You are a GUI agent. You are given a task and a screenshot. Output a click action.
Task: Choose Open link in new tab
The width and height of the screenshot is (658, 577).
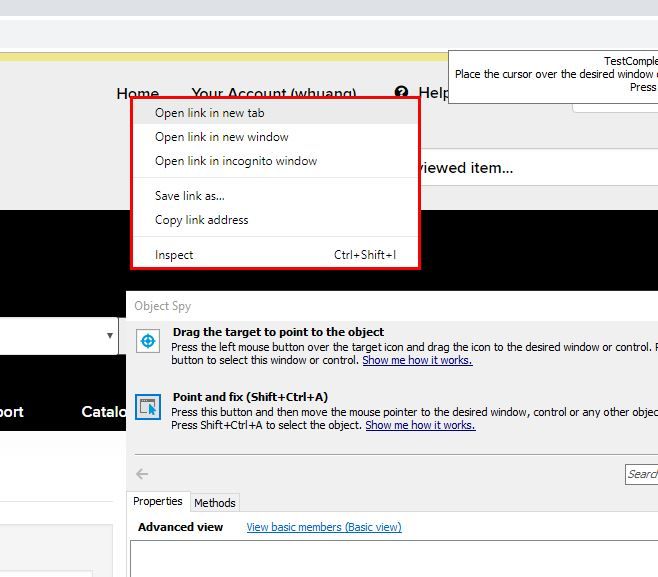point(209,113)
